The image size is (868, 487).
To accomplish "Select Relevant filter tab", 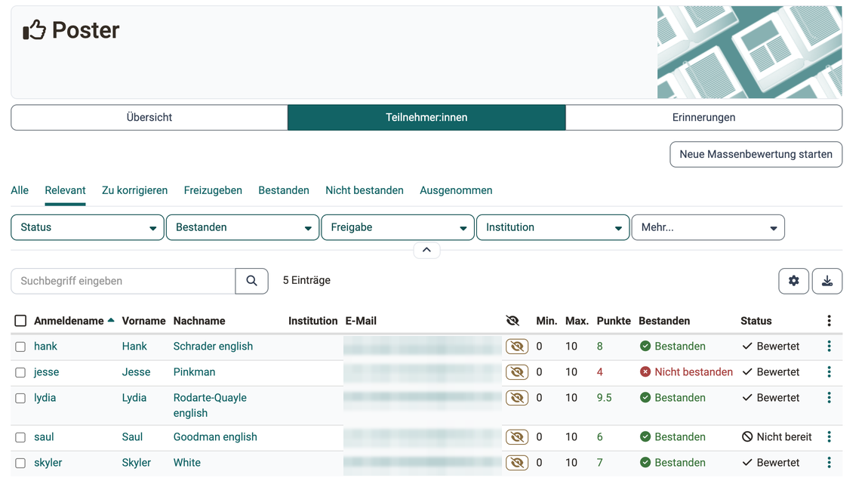I will (66, 190).
